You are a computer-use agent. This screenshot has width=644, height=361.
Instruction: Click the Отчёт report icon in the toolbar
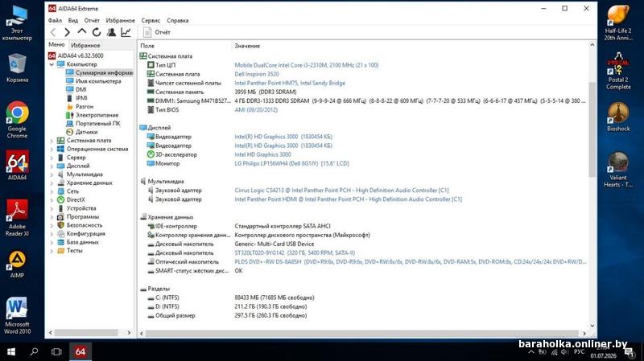156,32
